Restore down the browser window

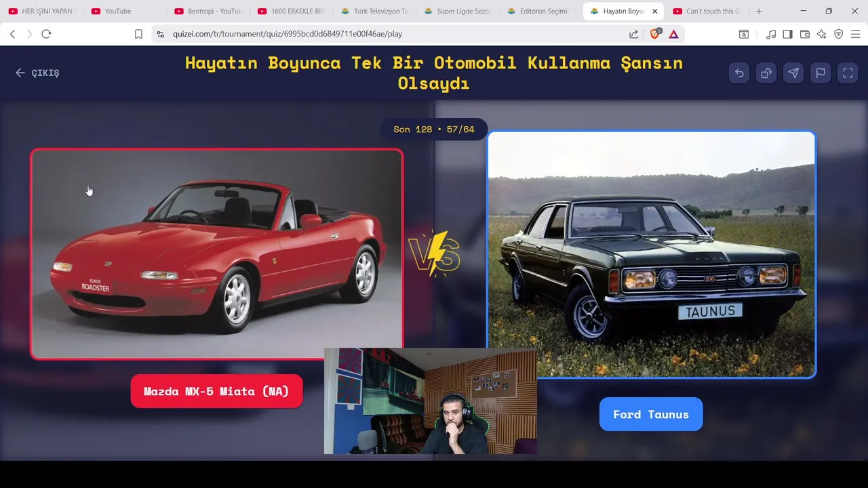tap(829, 11)
